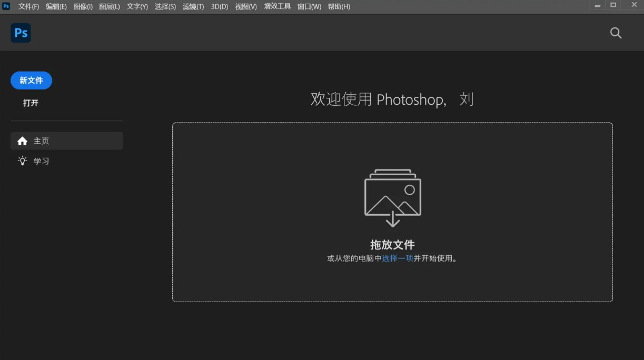
Task: Open the 视图(V) menu
Action: pos(246,7)
